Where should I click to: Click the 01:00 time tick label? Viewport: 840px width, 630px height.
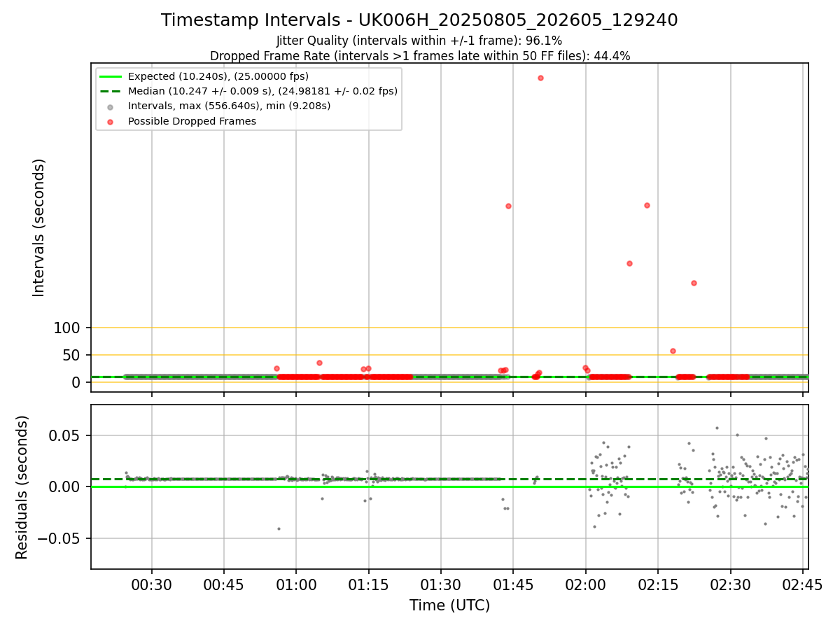coord(296,584)
